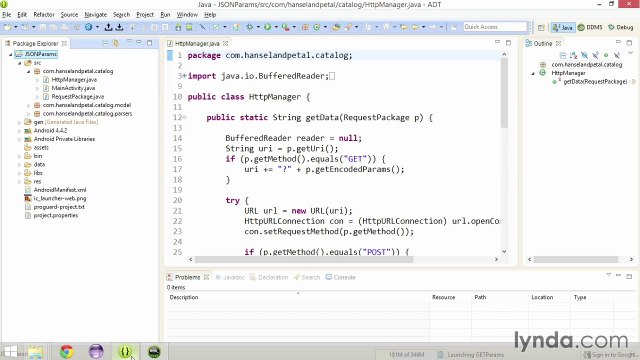Screen dimensions: 640x360
Task: Switch to the Debug perspective
Action: click(621, 27)
